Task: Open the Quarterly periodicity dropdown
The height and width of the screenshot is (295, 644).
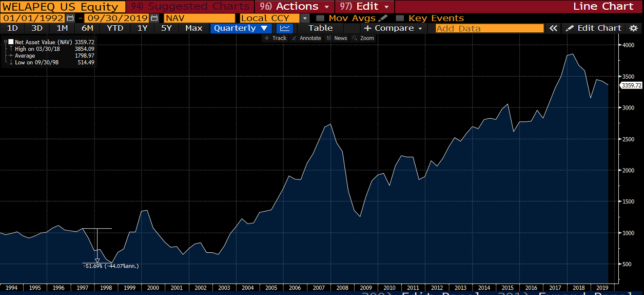Action: click(241, 28)
